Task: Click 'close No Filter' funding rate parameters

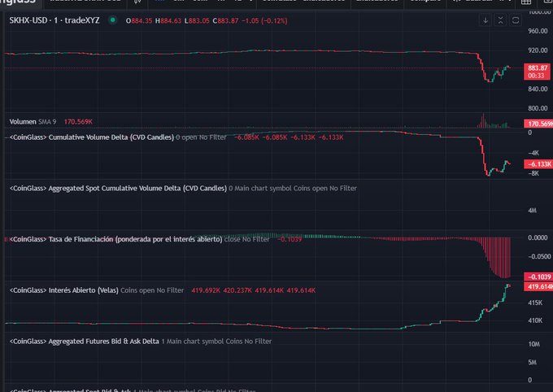Action: [x=247, y=239]
